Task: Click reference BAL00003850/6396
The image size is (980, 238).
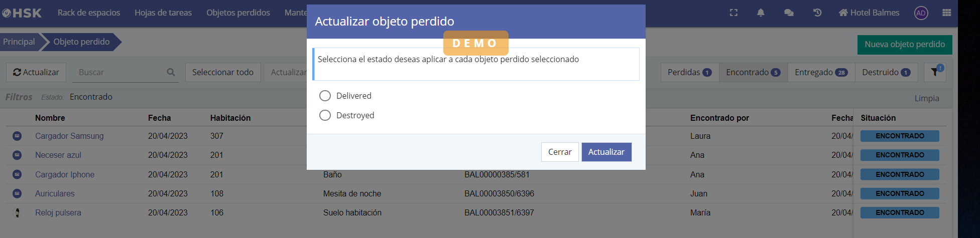Action: click(x=499, y=193)
